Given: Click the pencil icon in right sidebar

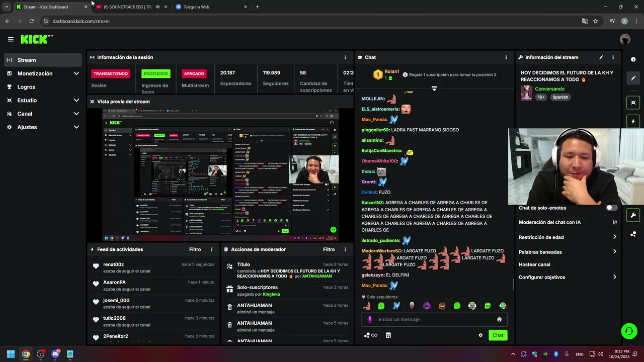Looking at the screenshot, I should 633,78.
